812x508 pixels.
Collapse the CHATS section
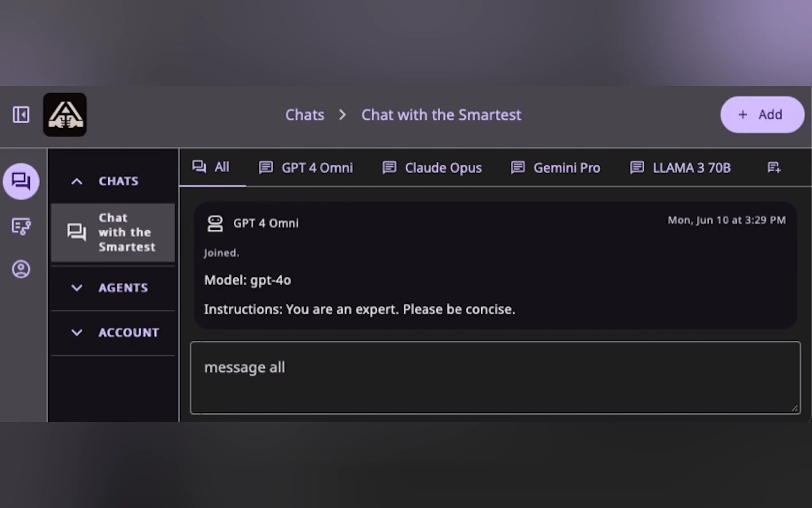[x=77, y=182]
